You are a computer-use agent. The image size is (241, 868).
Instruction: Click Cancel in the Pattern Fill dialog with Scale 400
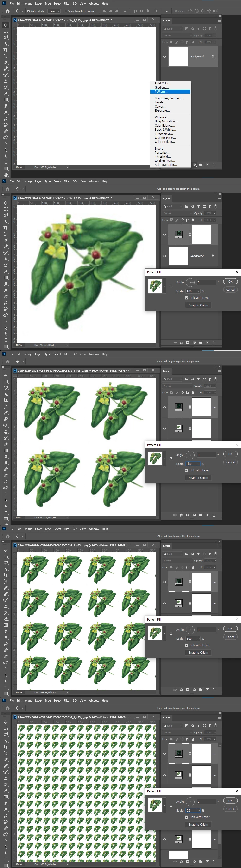click(x=230, y=289)
